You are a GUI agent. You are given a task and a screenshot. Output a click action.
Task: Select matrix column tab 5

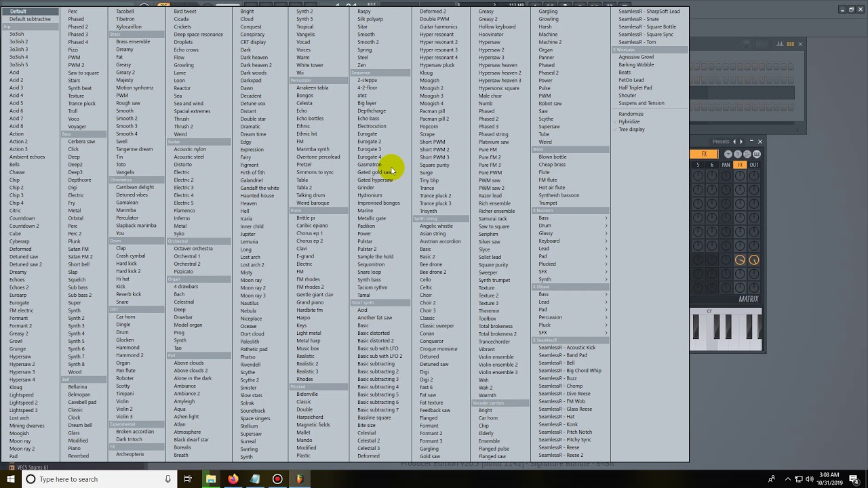[698, 165]
